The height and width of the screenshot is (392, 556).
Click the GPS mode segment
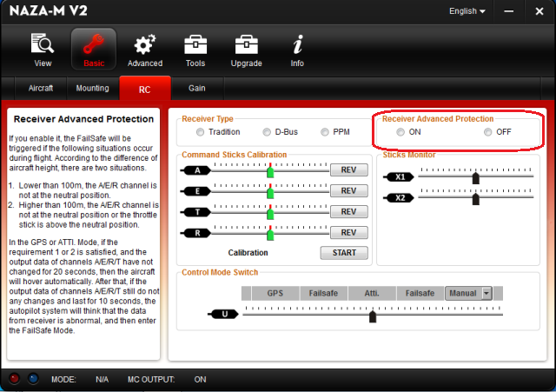click(275, 294)
